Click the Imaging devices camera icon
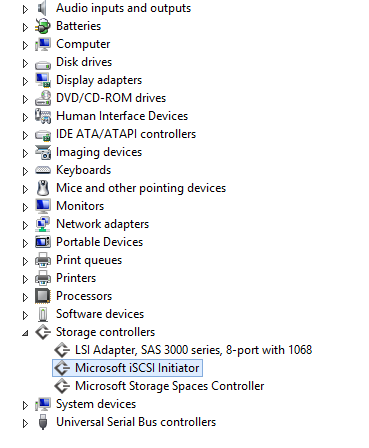The image size is (369, 448). click(x=43, y=152)
